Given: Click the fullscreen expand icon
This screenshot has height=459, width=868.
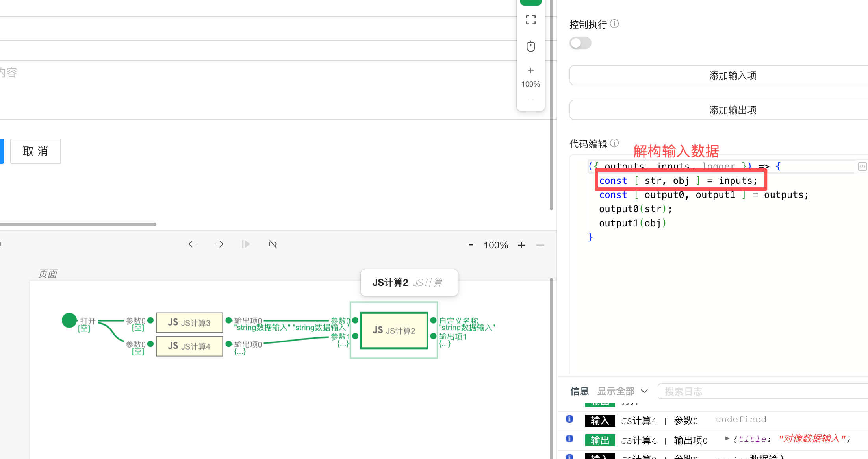Looking at the screenshot, I should point(530,20).
